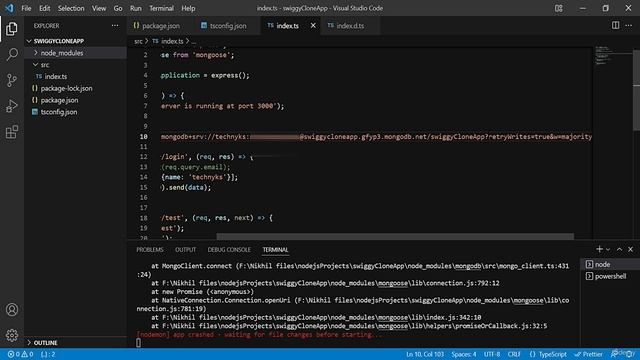
Task: Open the View menu
Action: click(x=99, y=8)
